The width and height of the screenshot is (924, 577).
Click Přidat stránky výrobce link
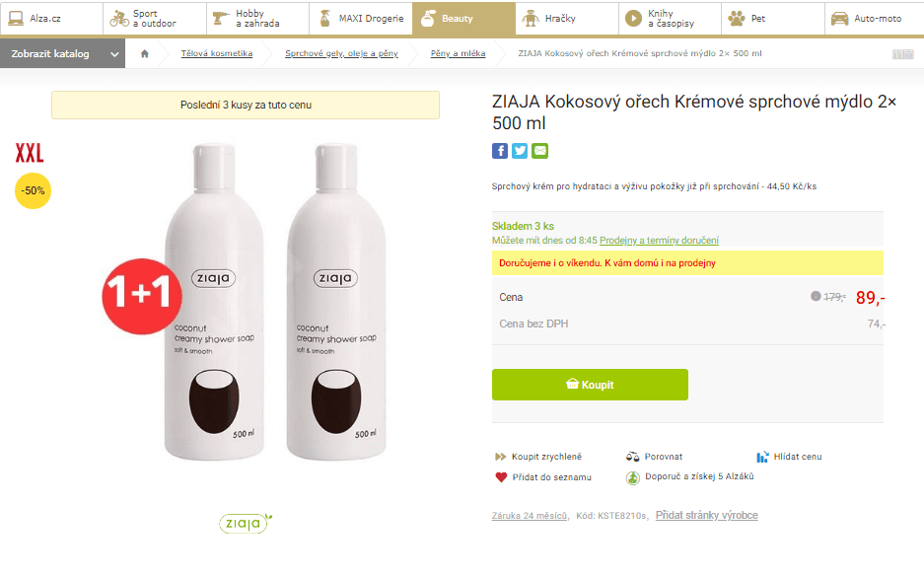tap(706, 515)
